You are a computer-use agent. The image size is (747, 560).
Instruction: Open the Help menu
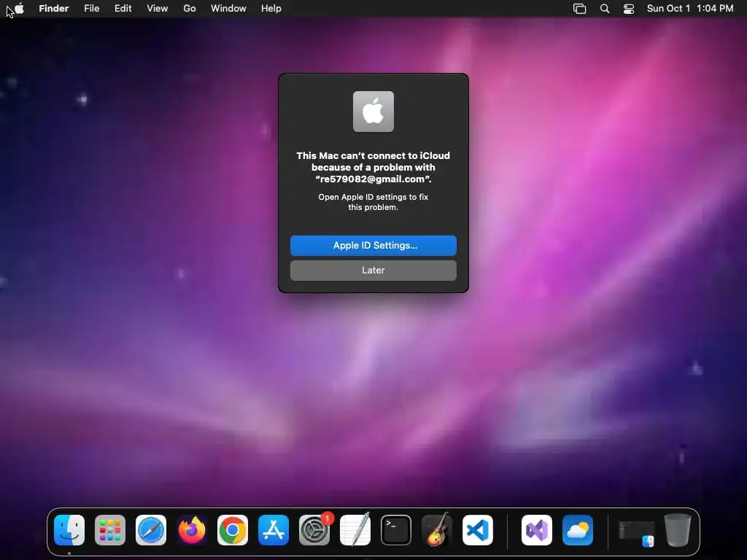tap(271, 9)
